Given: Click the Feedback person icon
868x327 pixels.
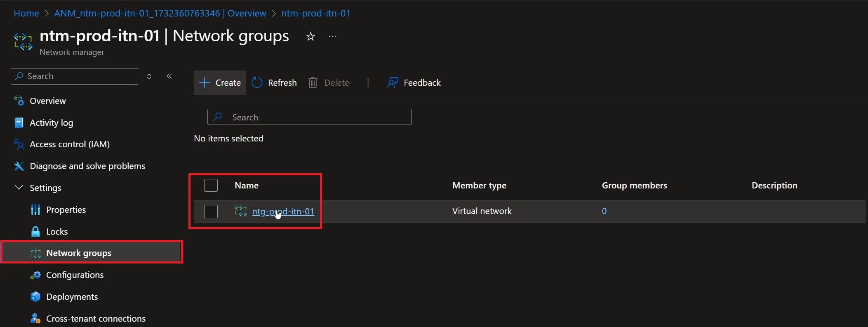Looking at the screenshot, I should coord(393,83).
